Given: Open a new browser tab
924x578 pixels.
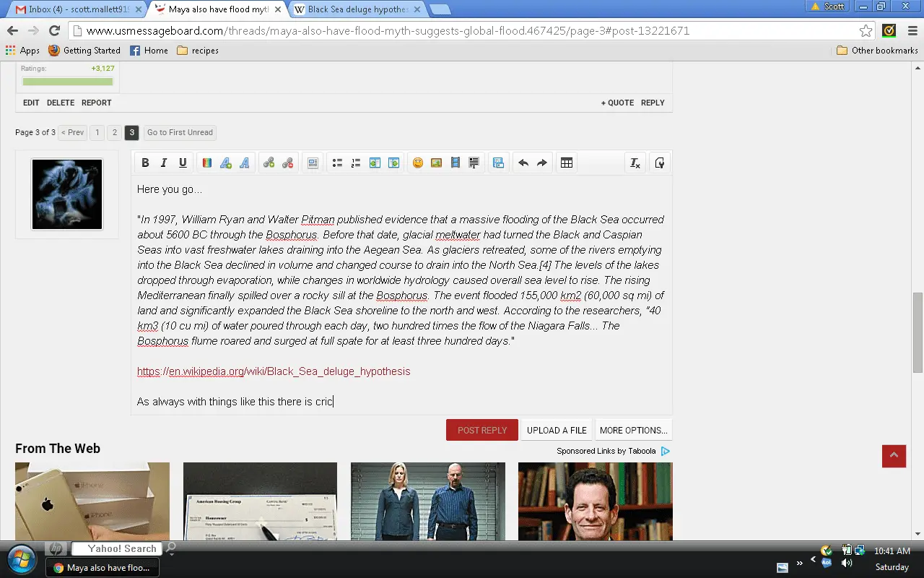Looking at the screenshot, I should tap(440, 9).
